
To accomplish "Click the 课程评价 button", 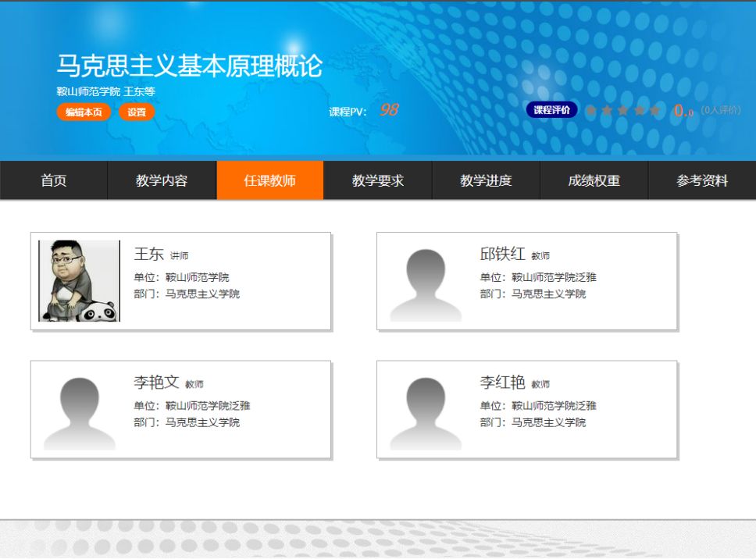I will [551, 110].
